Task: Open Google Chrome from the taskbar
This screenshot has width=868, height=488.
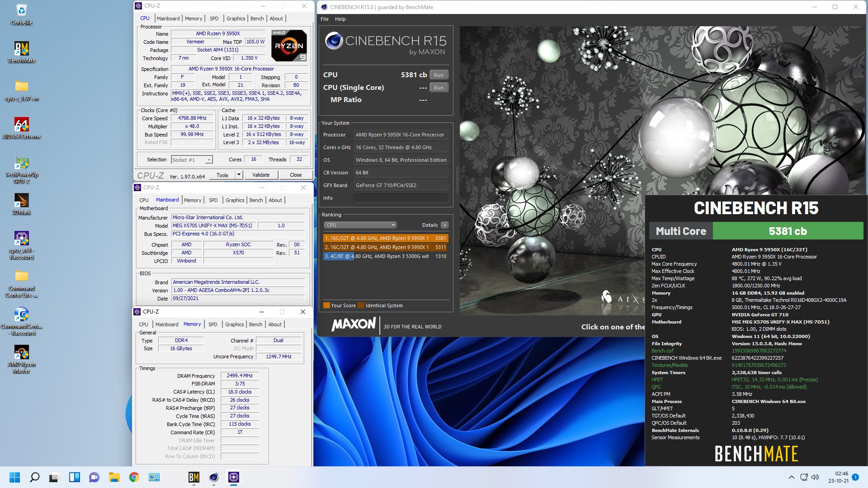Action: (134, 477)
